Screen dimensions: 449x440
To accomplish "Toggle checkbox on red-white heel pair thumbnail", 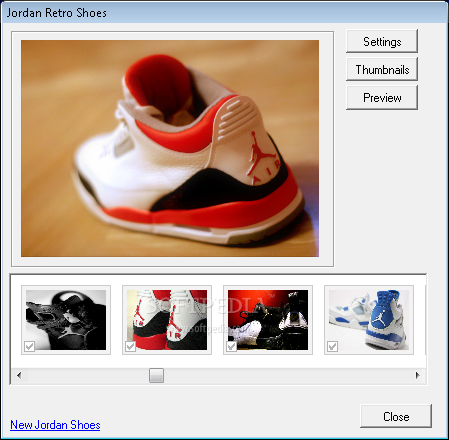I will pyautogui.click(x=131, y=346).
